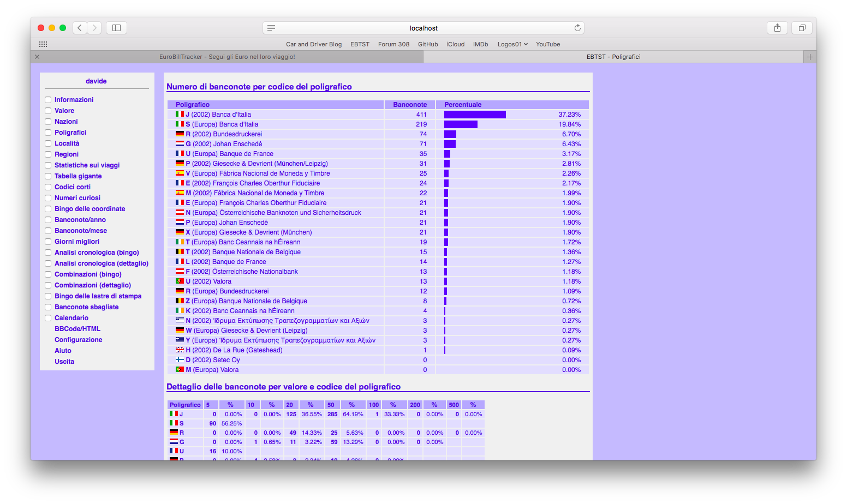The width and height of the screenshot is (847, 504).
Task: Tick the Valore checkbox
Action: pos(48,111)
